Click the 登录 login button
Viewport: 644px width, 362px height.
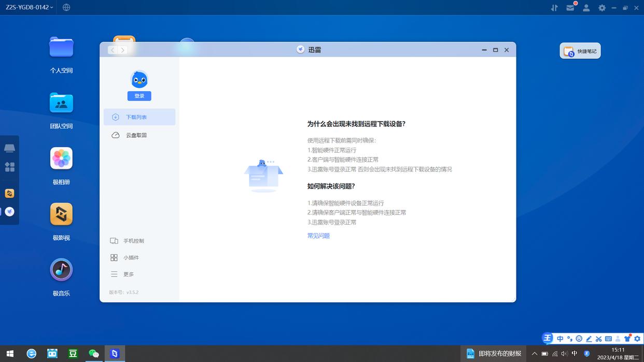139,96
